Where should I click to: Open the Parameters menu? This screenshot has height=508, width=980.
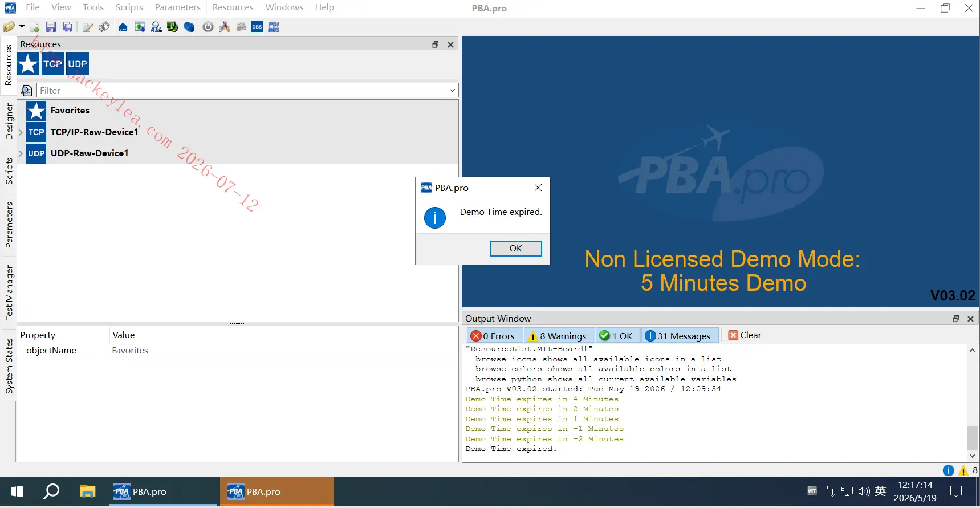[177, 7]
